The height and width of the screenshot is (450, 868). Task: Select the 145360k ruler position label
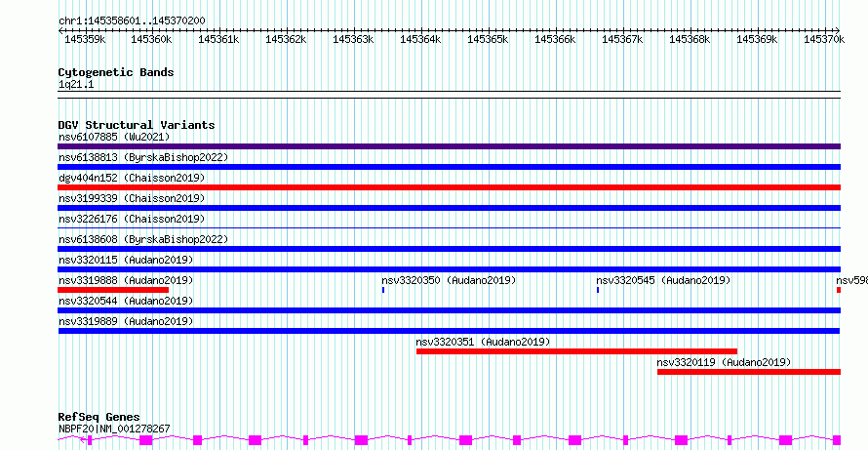coord(151,39)
